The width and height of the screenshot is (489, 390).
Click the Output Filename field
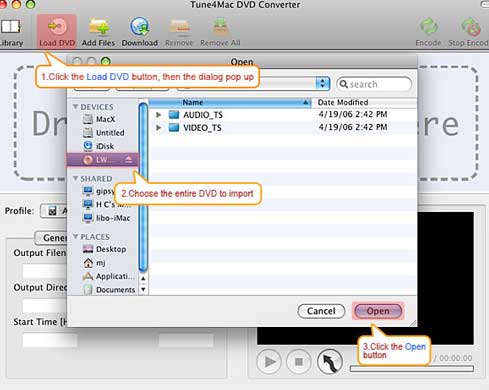pos(45,271)
